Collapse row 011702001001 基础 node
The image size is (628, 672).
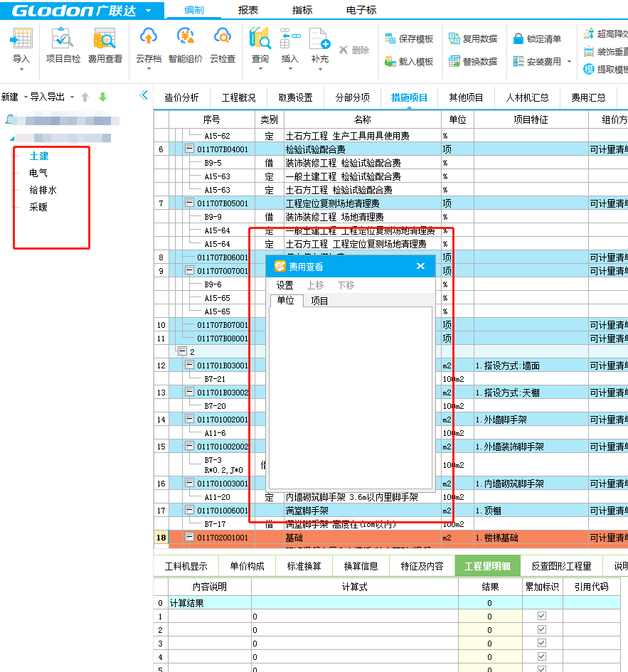(189, 537)
